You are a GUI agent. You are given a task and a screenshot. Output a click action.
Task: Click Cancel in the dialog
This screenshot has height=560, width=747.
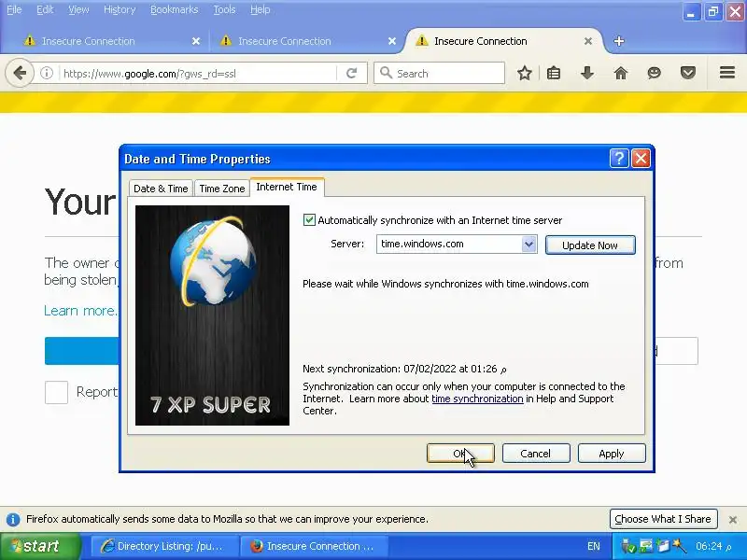pyautogui.click(x=535, y=454)
